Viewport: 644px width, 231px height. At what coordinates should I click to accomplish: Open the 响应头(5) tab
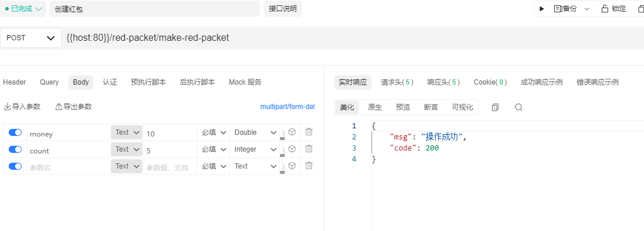point(443,82)
